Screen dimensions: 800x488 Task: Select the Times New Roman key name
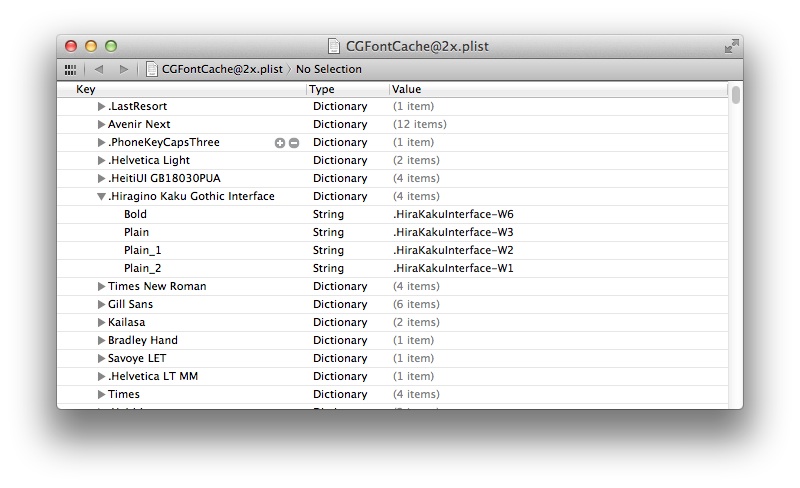[157, 286]
